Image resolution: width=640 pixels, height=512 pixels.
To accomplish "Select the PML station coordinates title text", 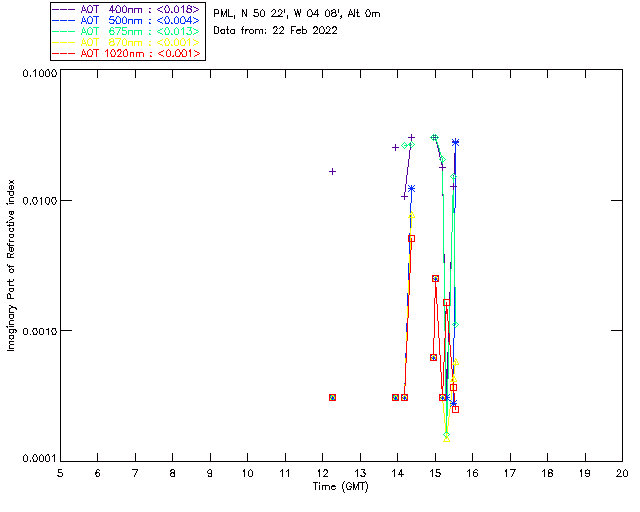I will [x=297, y=13].
